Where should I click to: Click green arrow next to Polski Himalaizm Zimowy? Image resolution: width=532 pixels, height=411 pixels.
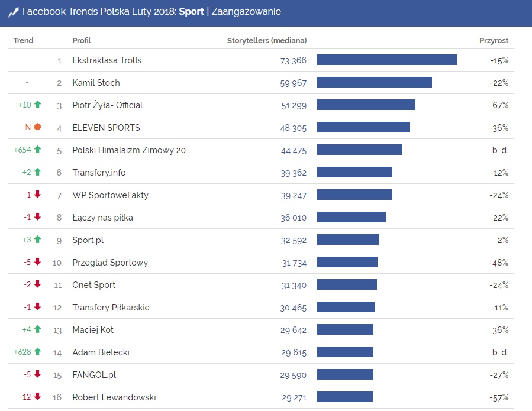[38, 150]
